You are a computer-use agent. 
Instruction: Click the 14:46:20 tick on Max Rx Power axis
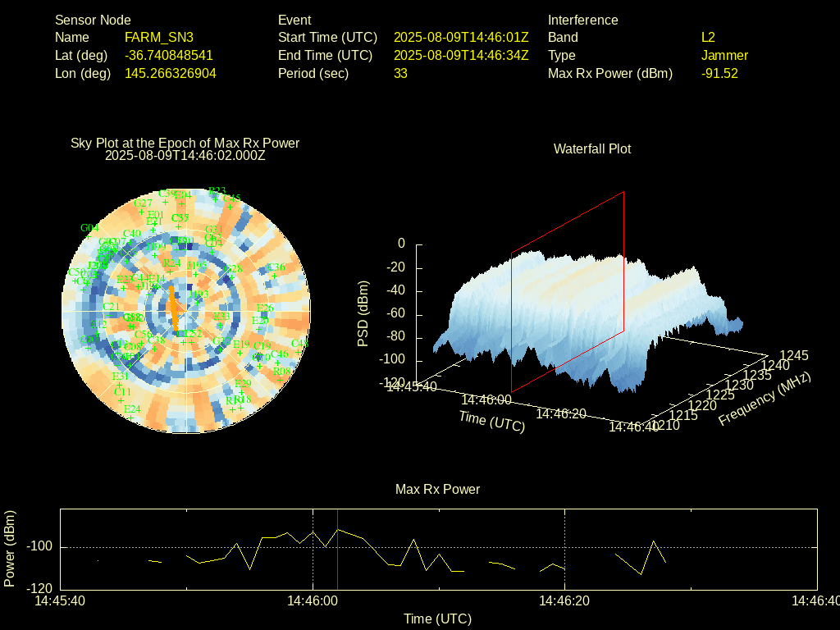point(564,600)
